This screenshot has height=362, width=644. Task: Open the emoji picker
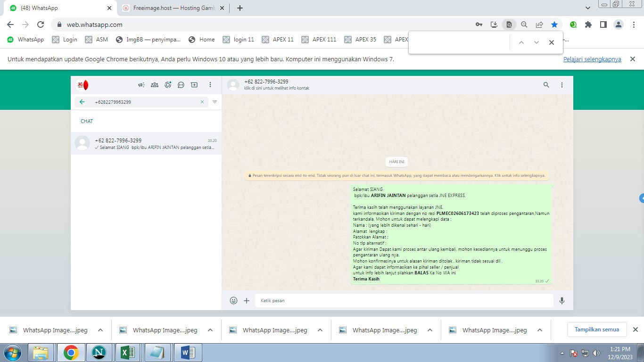[x=233, y=300]
